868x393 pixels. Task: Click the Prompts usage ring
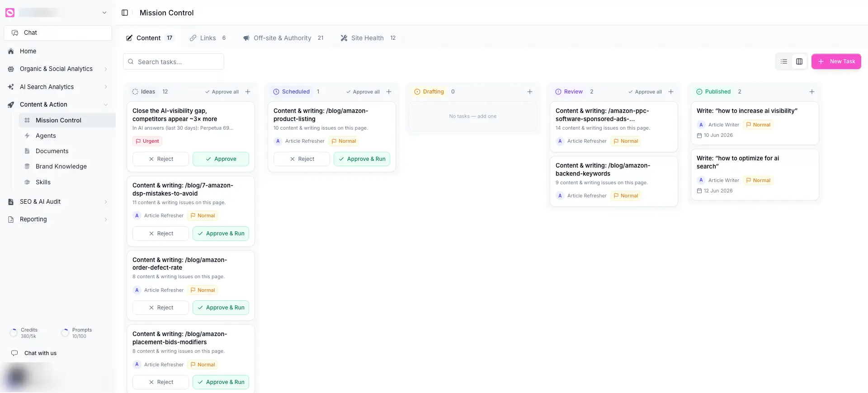point(65,333)
